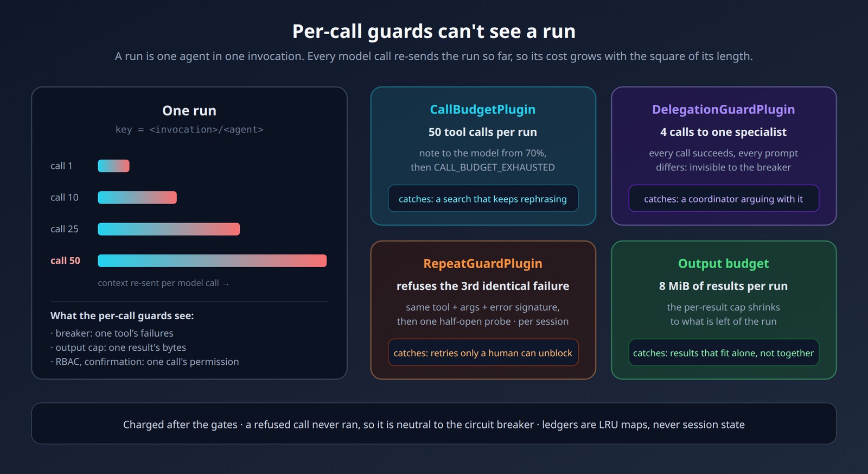Click the "CALL_BUDGET_EXHAUSTED" note text
868x474 pixels.
point(483,167)
